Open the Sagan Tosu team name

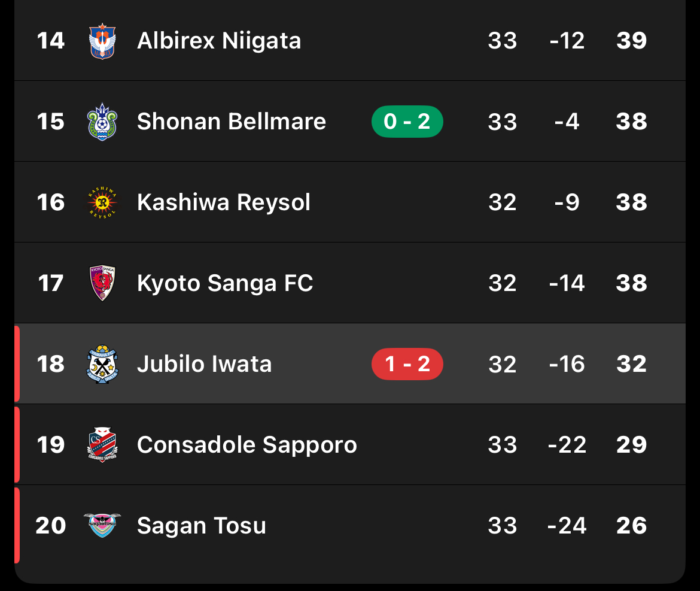tap(202, 526)
